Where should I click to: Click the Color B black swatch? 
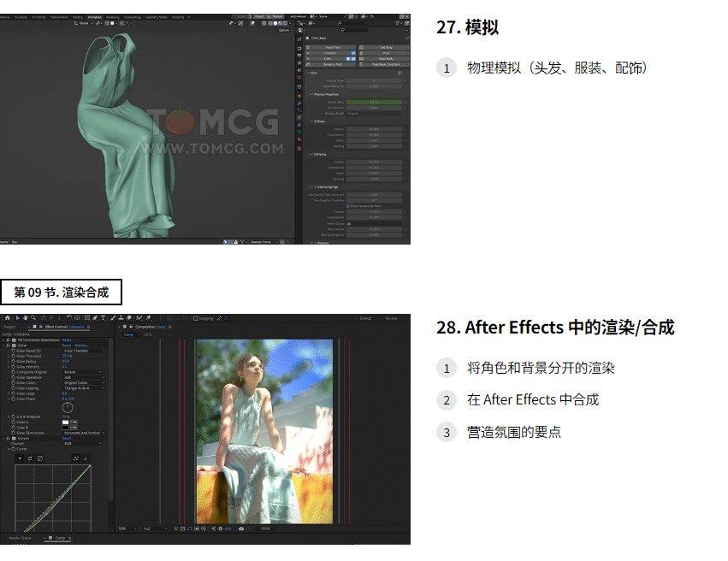pyautogui.click(x=66, y=428)
